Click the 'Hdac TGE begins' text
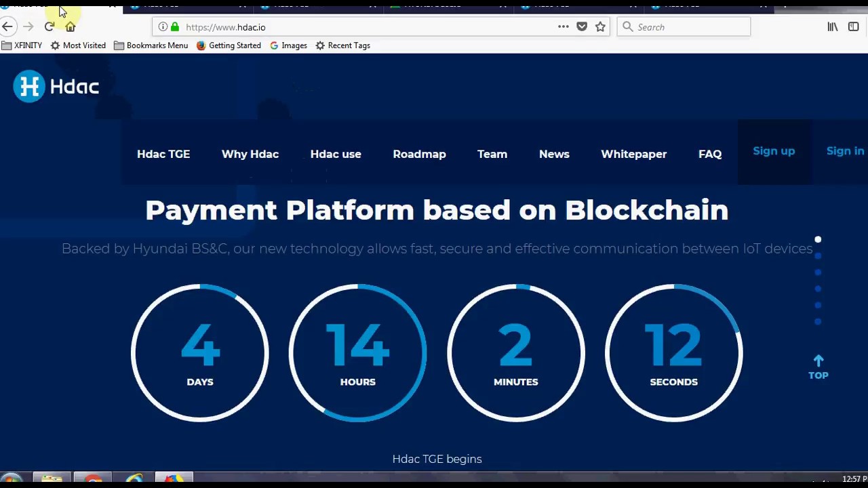 tap(437, 459)
